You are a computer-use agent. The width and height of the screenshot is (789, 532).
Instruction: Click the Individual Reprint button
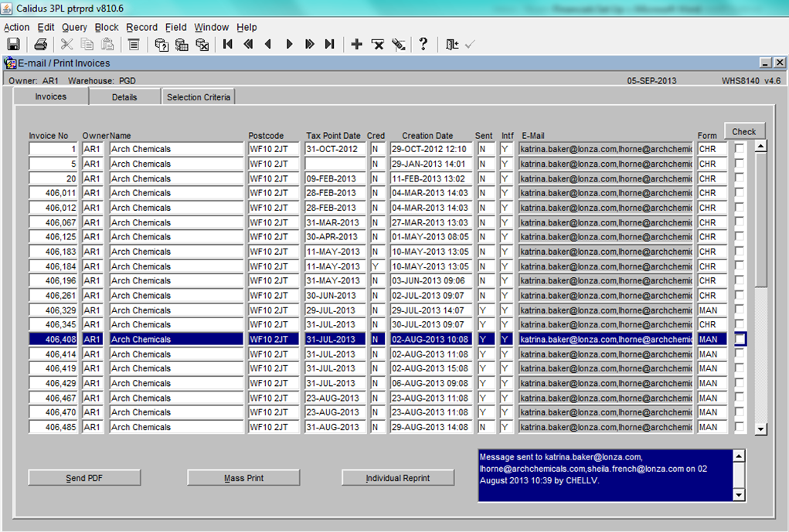point(397,478)
